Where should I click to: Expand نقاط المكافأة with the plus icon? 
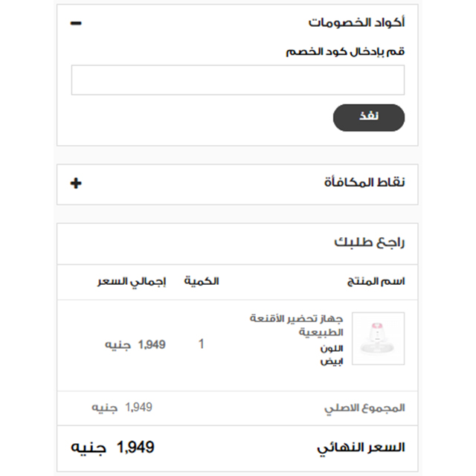[76, 183]
